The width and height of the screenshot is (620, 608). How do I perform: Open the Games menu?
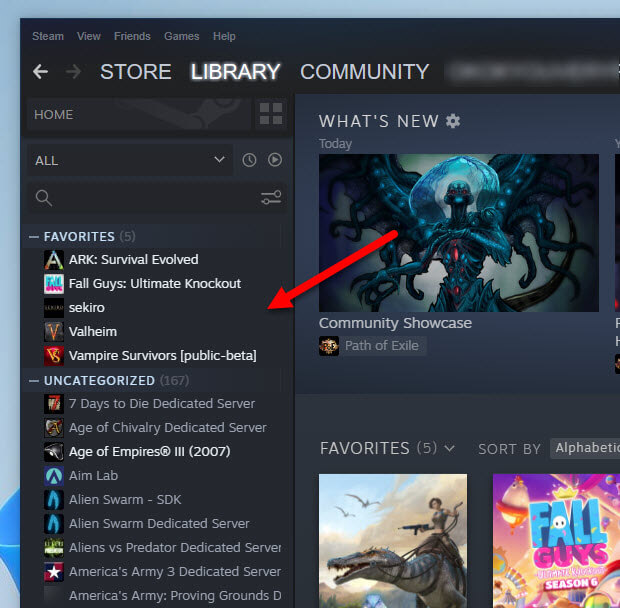[182, 36]
